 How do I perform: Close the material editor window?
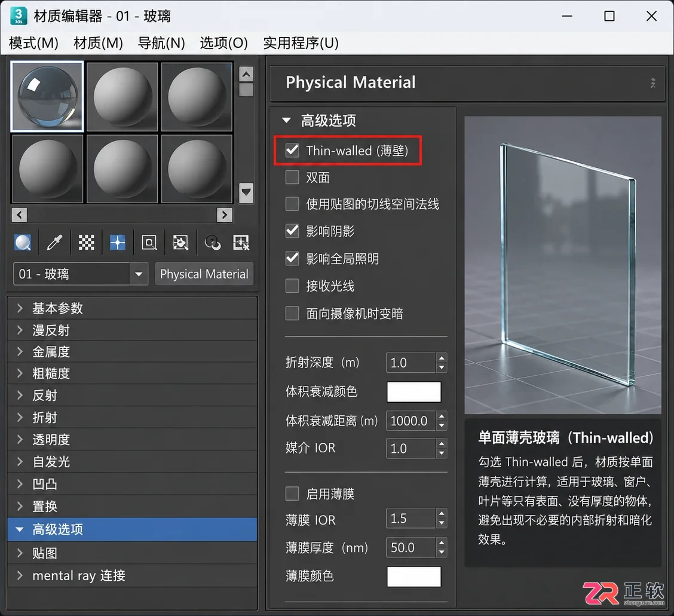point(651,16)
